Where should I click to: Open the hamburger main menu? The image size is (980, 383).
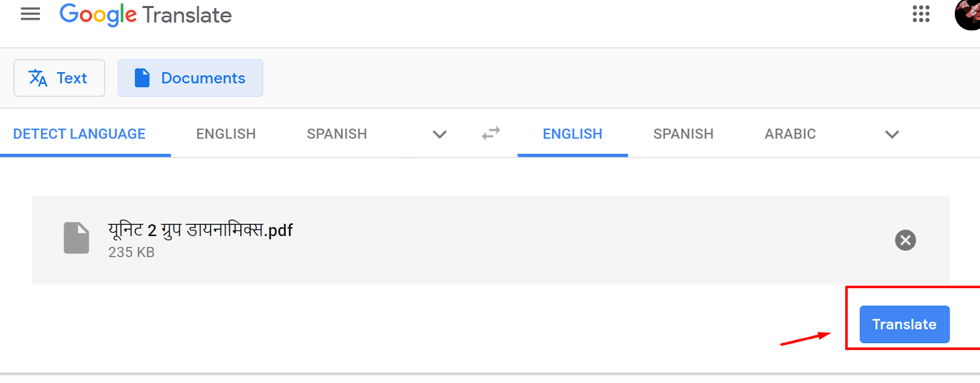(x=30, y=14)
